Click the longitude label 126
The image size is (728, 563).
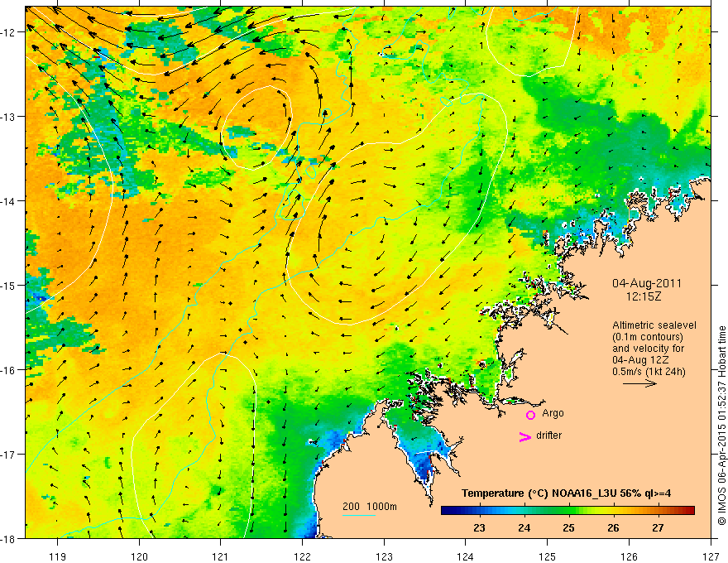tap(629, 556)
